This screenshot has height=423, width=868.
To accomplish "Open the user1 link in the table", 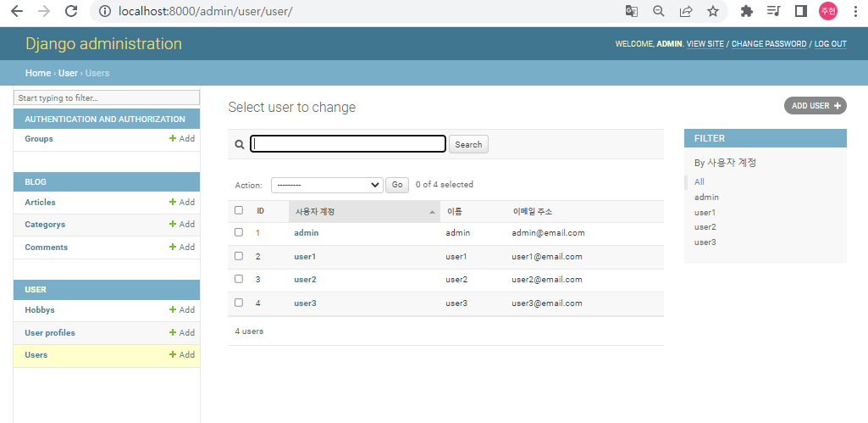I will [x=305, y=257].
